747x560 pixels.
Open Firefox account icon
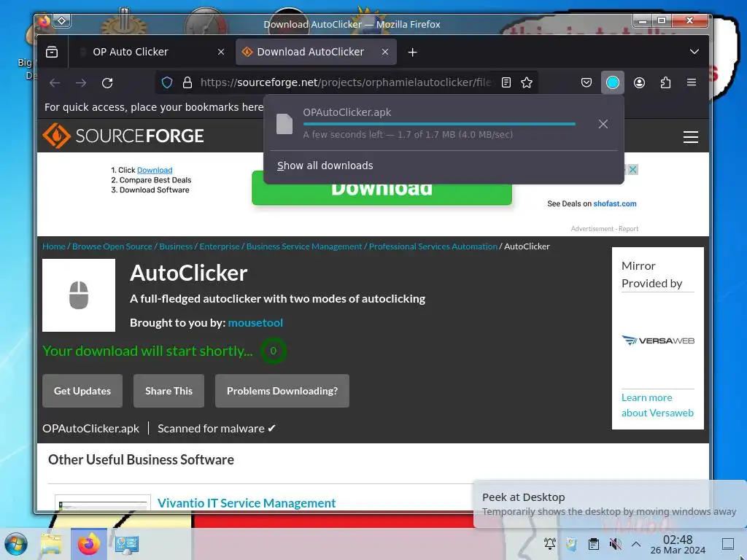tap(639, 82)
